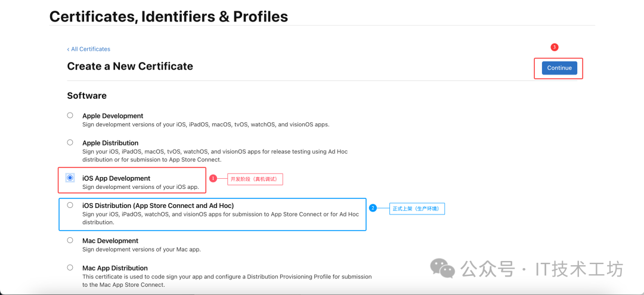Click the WeChat logo in the watermark

(x=442, y=269)
